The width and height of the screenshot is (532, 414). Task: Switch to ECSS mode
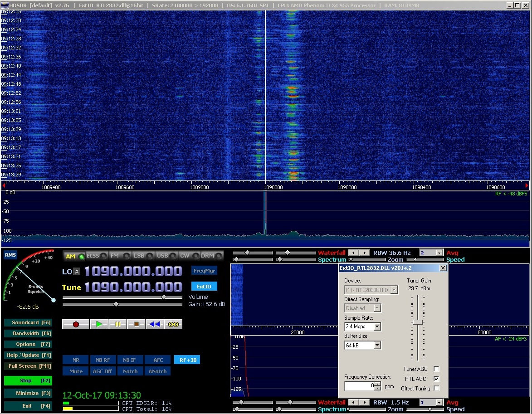pyautogui.click(x=97, y=256)
